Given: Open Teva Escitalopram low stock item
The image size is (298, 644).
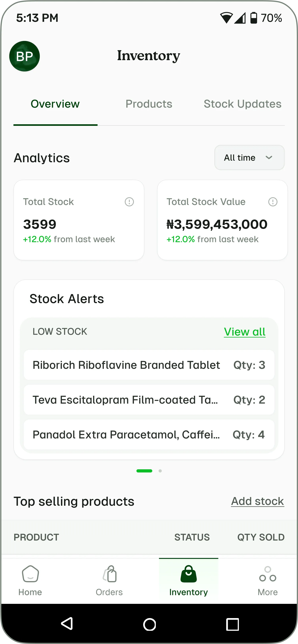Looking at the screenshot, I should coord(149,400).
